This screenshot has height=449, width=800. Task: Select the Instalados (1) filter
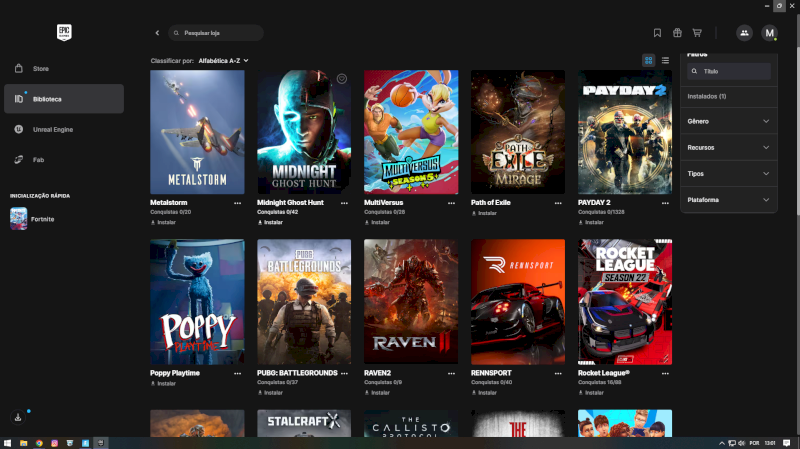click(707, 96)
